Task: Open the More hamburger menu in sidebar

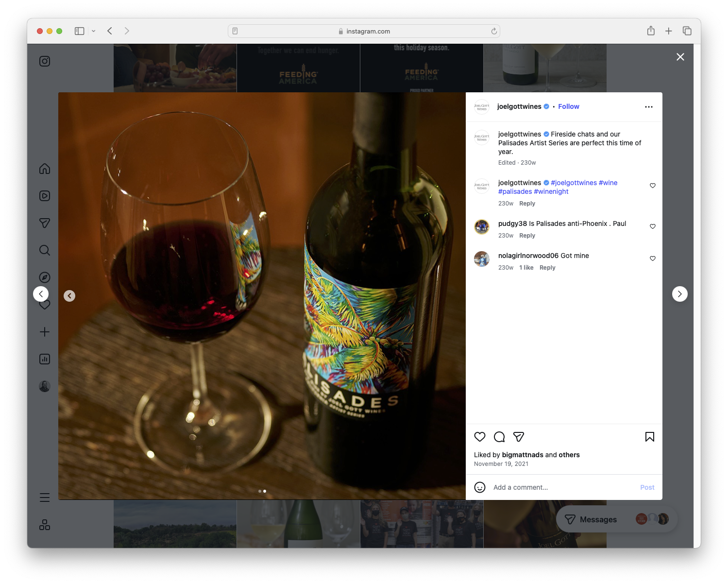Action: coord(45,498)
